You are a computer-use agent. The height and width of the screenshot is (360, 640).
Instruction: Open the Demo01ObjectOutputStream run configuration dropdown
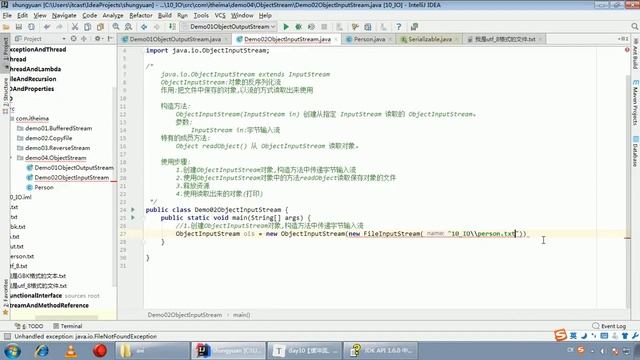tap(229, 27)
